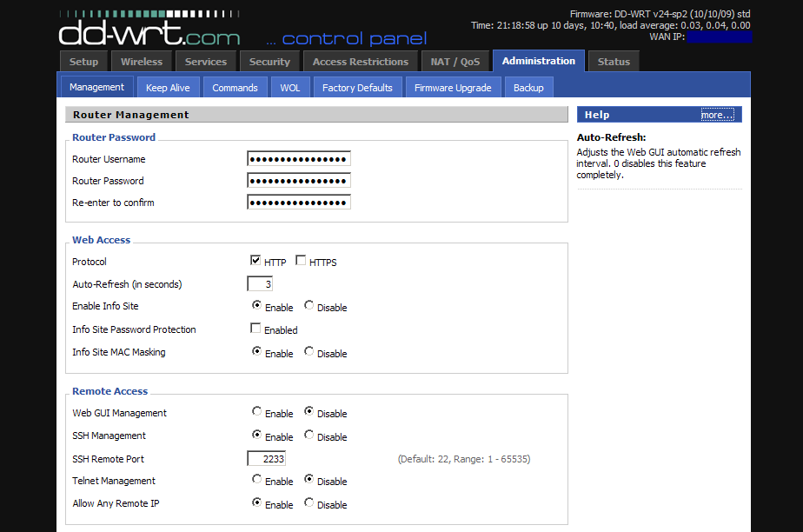The width and height of the screenshot is (803, 532).
Task: Check Info Site Password Protection Enabled
Action: pos(255,328)
